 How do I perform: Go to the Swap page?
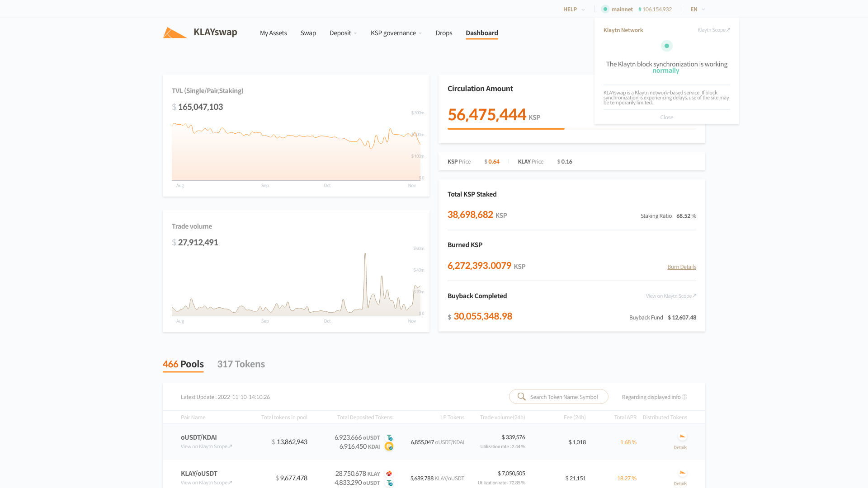click(308, 33)
